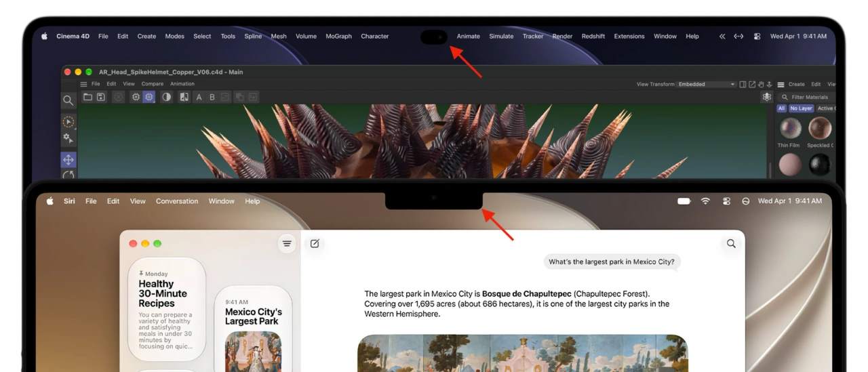The width and height of the screenshot is (868, 372).
Task: Click the vertical move arrows icon beside the hand
Action: pos(769,84)
